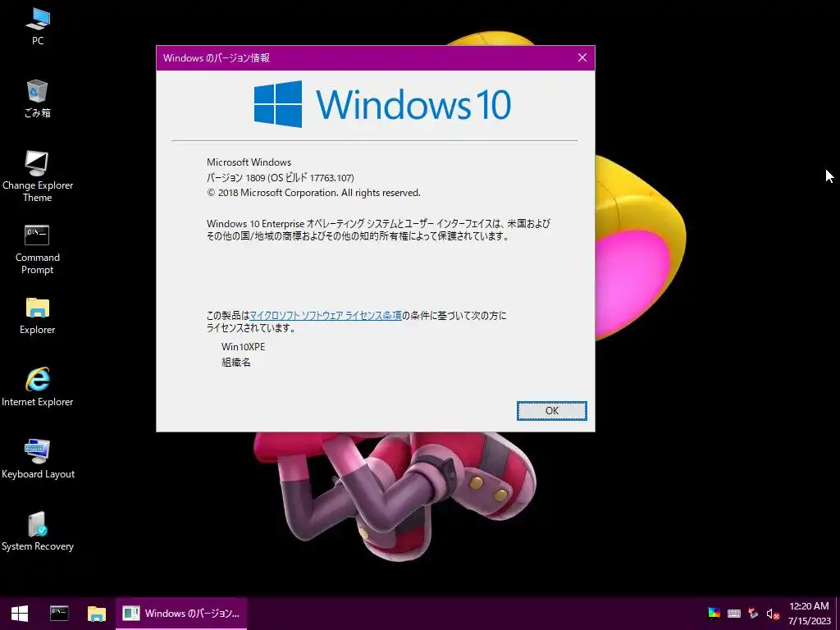Click the Microsoft Windows text line
Viewport: 840px width, 630px height.
(x=249, y=162)
